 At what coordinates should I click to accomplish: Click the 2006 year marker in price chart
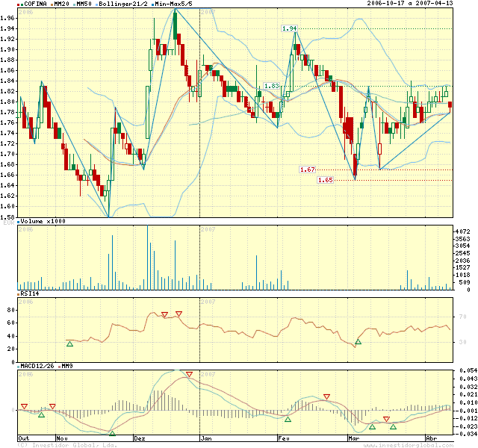point(25,12)
